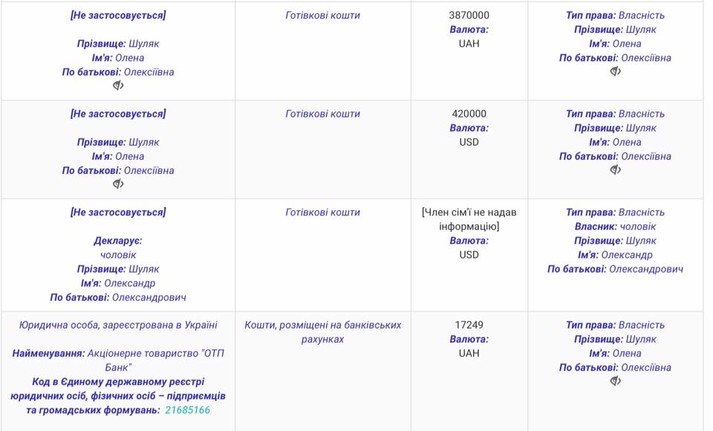The height and width of the screenshot is (431, 713).
Task: Click hidden-info eye icon in 420000 USD row's ownership cell
Action: point(615,170)
